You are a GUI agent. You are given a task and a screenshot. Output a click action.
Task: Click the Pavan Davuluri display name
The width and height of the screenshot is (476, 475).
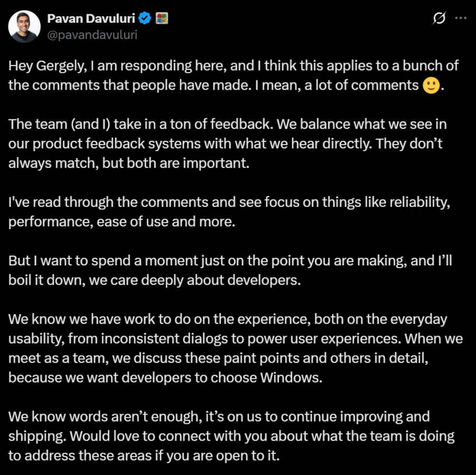[x=92, y=18]
